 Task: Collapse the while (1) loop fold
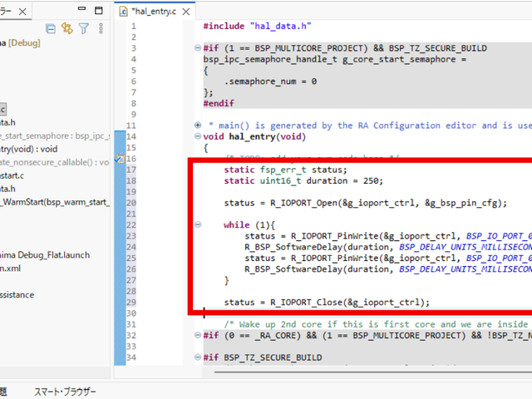198,224
